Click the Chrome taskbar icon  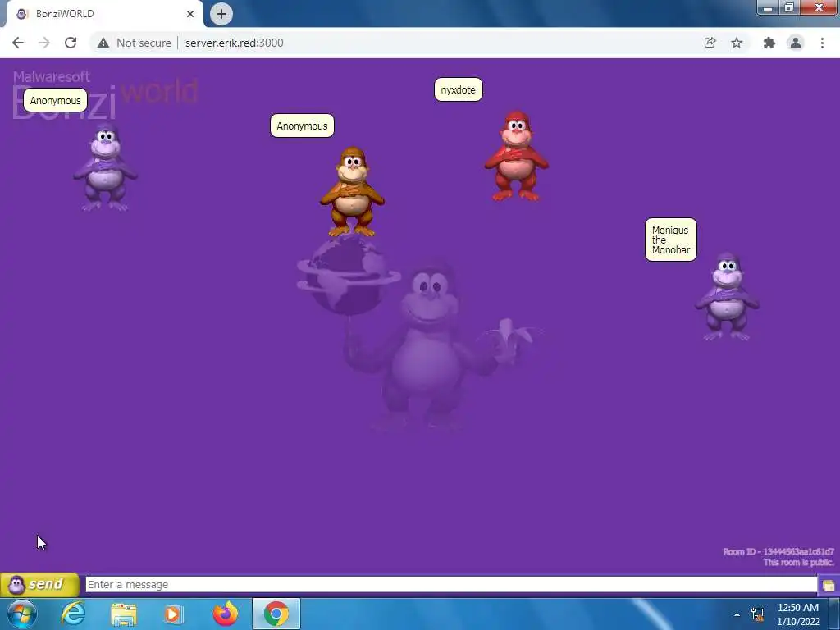click(x=276, y=614)
